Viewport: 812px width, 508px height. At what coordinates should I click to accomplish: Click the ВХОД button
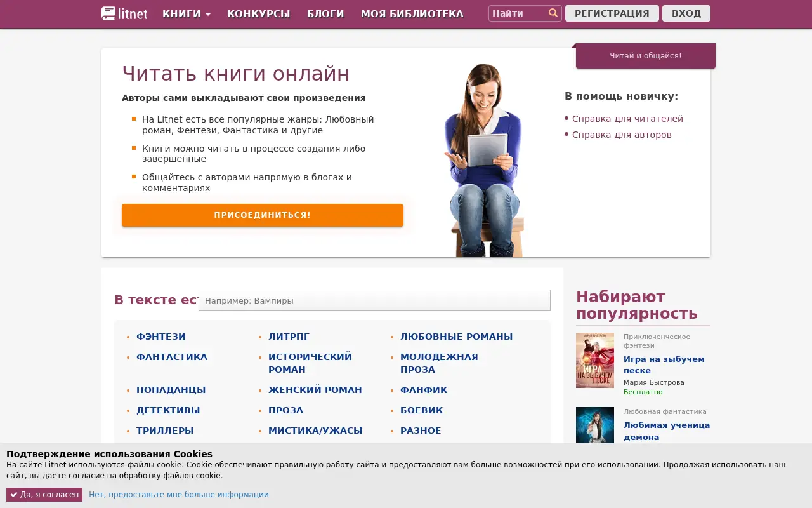pos(686,13)
